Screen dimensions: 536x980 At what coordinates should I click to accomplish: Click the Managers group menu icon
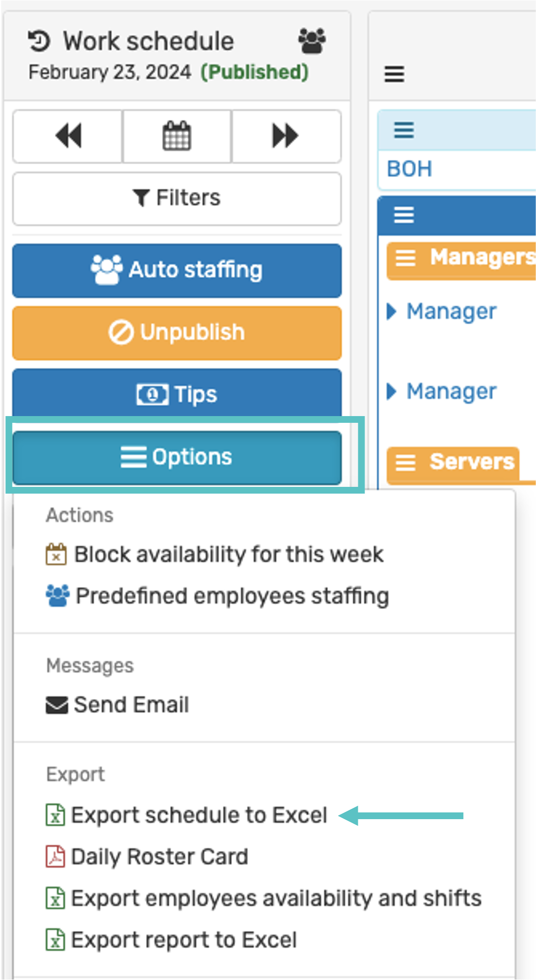[405, 259]
